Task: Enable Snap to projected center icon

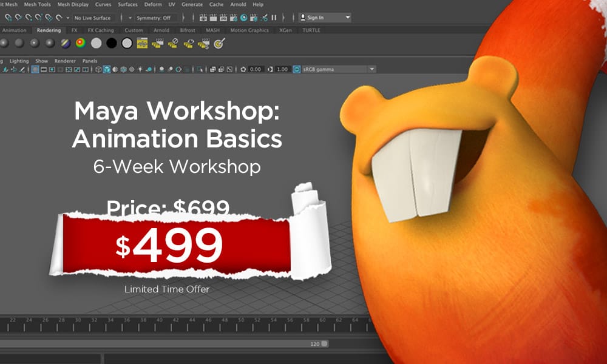Action: tap(38, 18)
